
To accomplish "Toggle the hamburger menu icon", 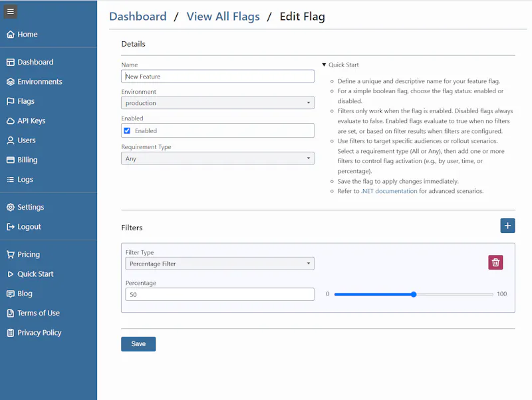I will pos(11,11).
